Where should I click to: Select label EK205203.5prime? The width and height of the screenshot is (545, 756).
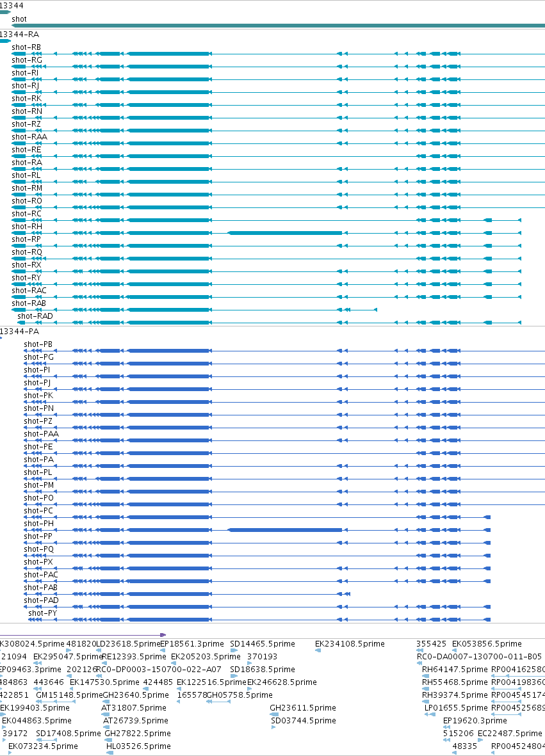pos(206,657)
